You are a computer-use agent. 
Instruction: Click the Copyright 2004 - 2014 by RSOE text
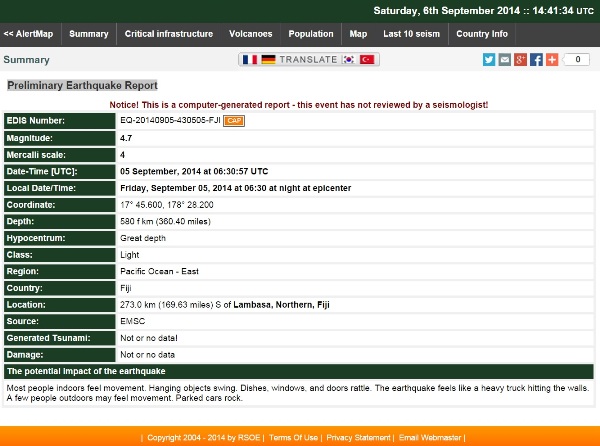204,438
